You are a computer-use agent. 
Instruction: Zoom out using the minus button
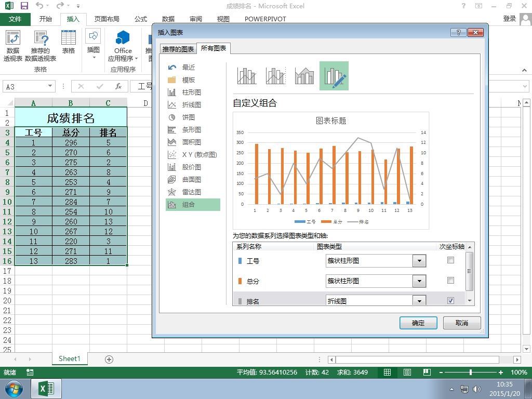(441, 372)
